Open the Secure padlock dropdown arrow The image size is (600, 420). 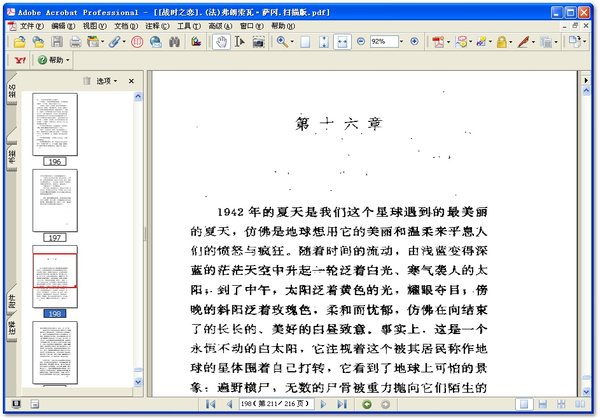point(511,42)
